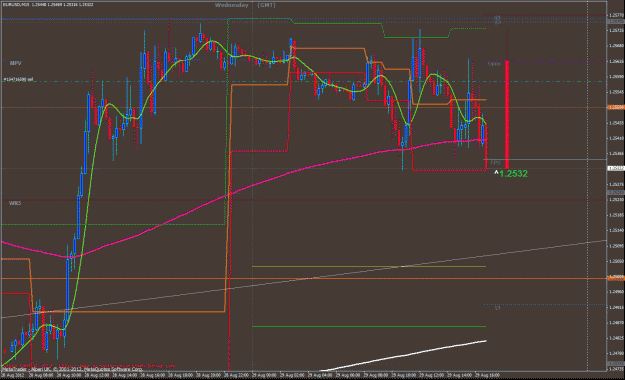Click the current bid price tag on axis
Viewport: 625px width, 380px height.
(616, 168)
